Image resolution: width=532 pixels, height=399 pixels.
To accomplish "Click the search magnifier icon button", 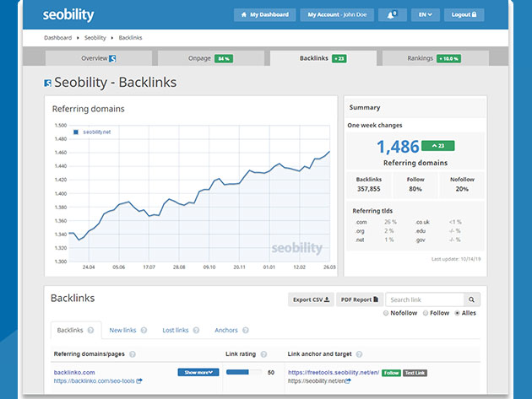I will 473,299.
